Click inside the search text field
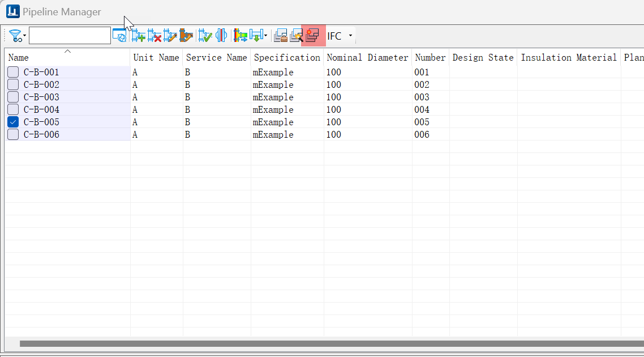 tap(70, 35)
